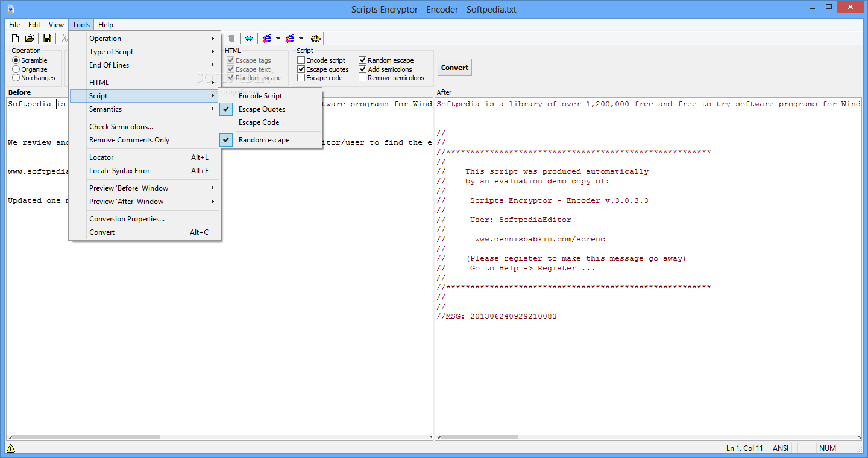Image resolution: width=868 pixels, height=458 pixels.
Task: Click the New document toolbar icon
Action: coord(16,39)
